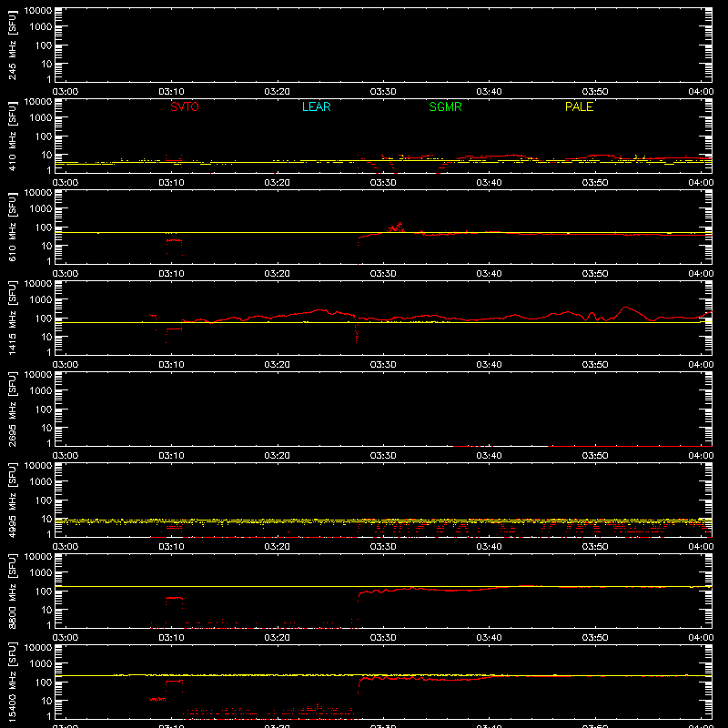Select the 2695 MHz [SFU] axis title

[12, 409]
